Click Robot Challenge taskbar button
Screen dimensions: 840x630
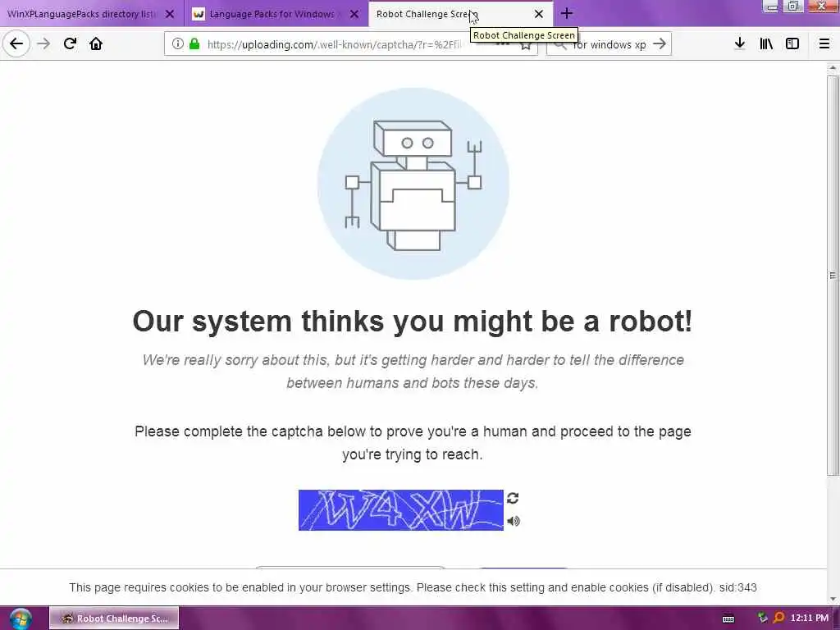[114, 619]
